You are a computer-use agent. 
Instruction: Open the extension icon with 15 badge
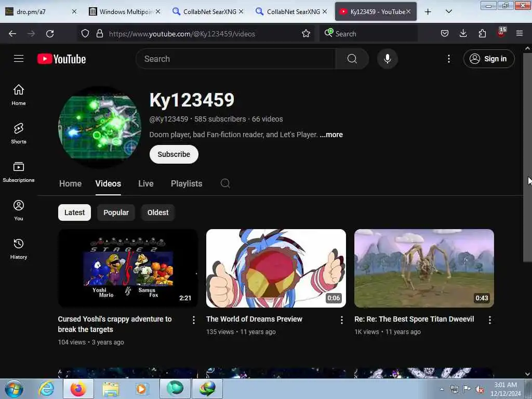coord(501,33)
